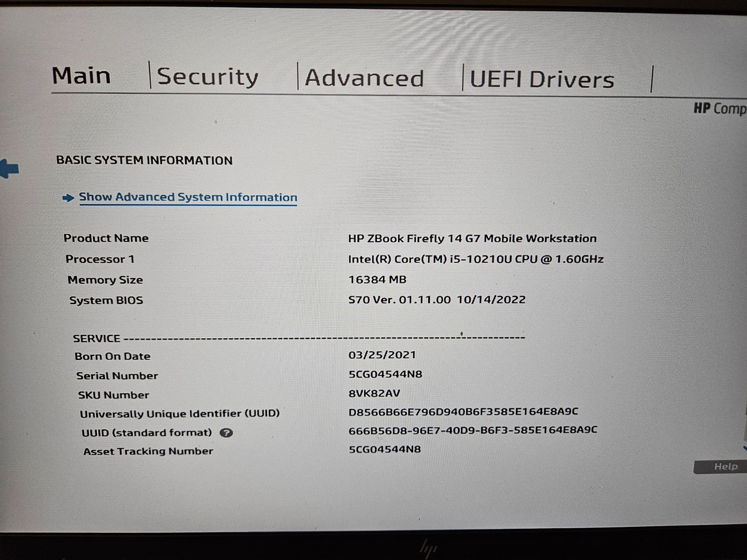Click the blue back arrow icon

point(9,168)
